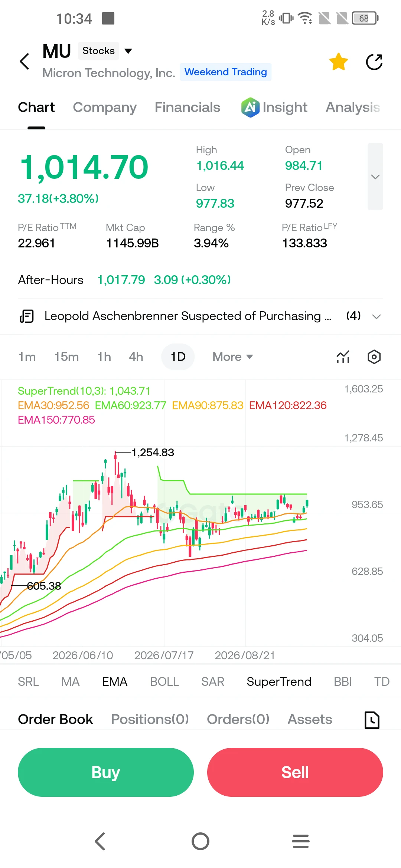Toggle the yellow favorite star
The height and width of the screenshot is (868, 401).
point(339,62)
